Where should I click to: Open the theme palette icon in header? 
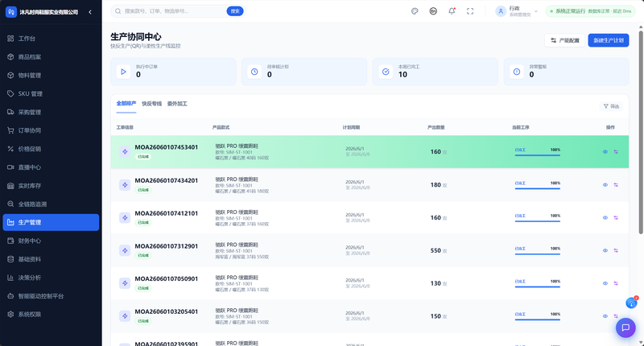point(415,11)
